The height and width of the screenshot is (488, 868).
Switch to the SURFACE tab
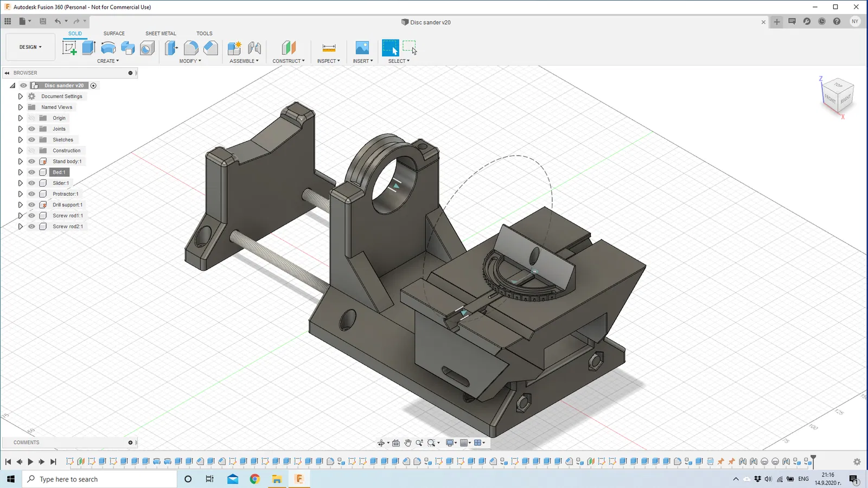click(114, 34)
